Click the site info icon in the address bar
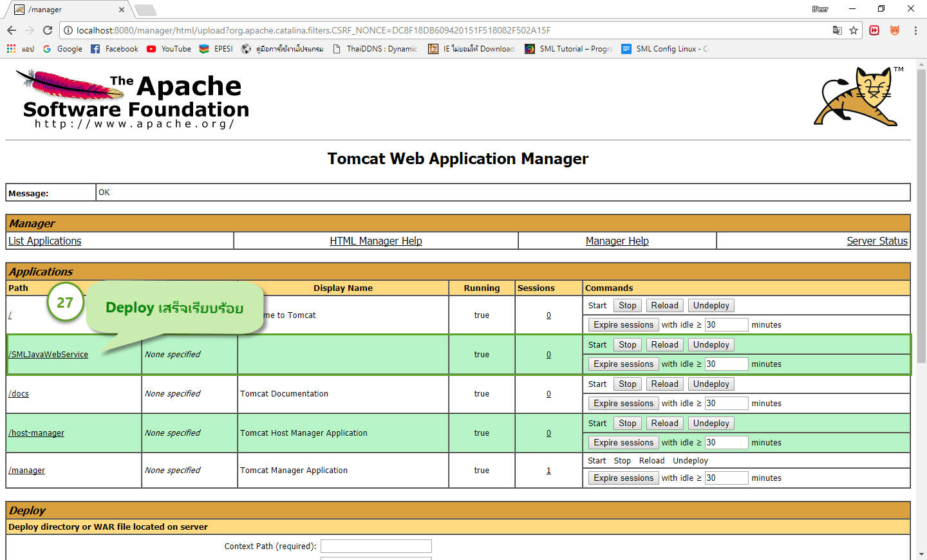Screen dimensions: 927x560 coord(68,30)
